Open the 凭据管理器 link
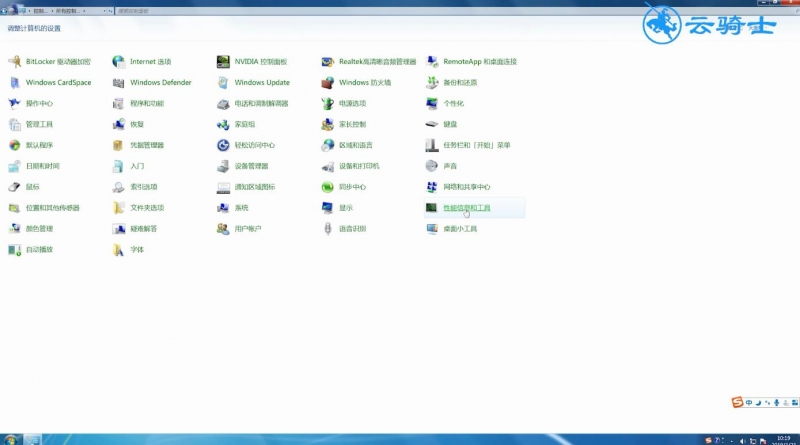This screenshot has width=800, height=445. tap(147, 145)
